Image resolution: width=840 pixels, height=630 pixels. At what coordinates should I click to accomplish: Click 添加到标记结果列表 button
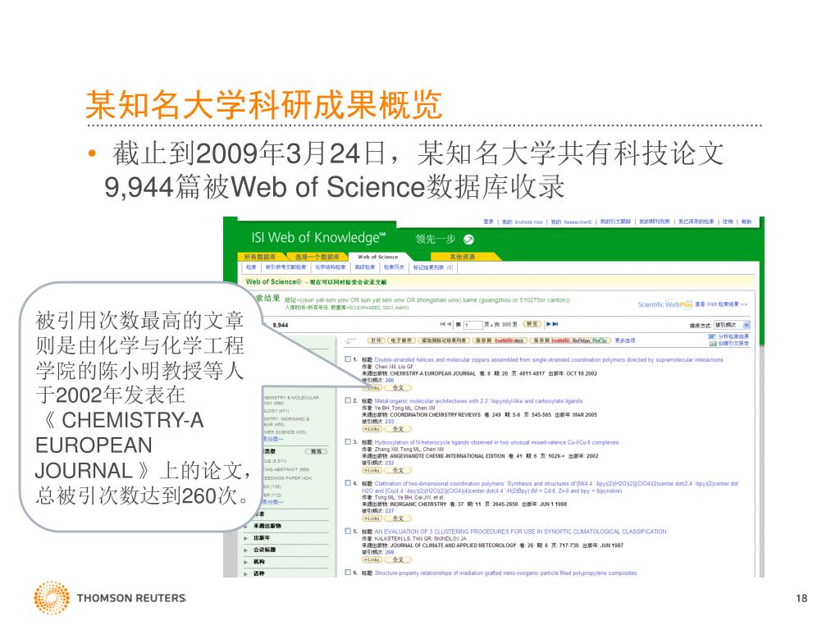(x=444, y=340)
